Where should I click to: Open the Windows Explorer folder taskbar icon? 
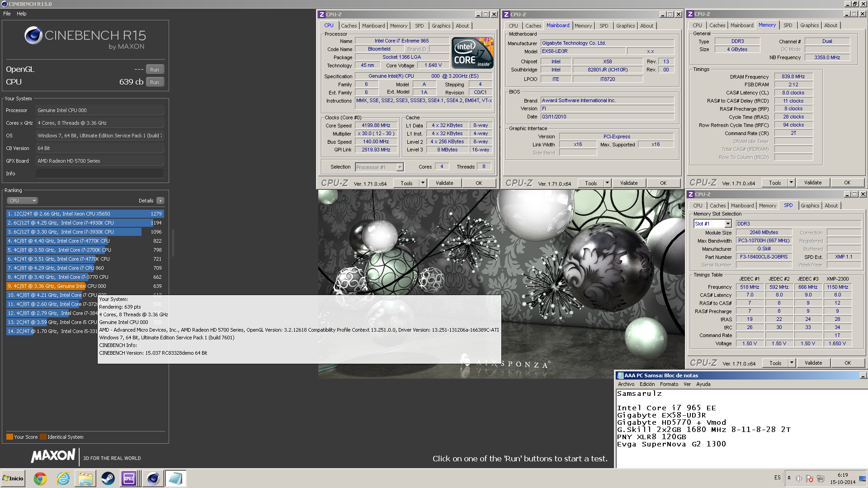click(85, 479)
